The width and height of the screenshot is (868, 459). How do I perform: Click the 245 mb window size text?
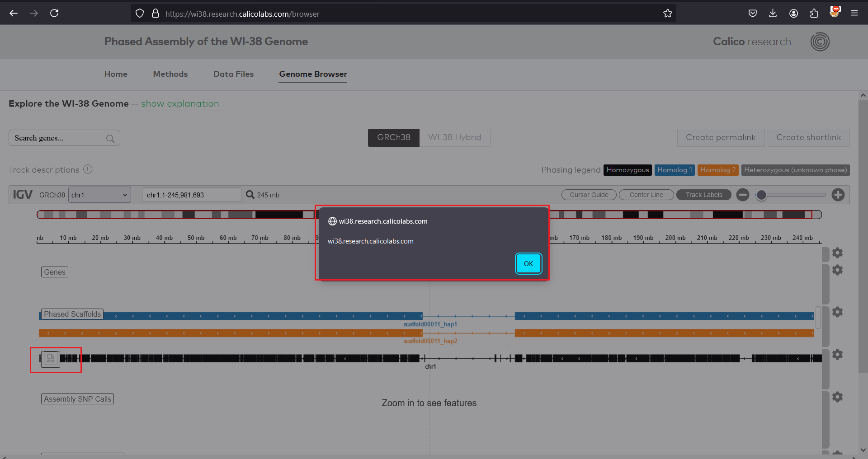[268, 195]
